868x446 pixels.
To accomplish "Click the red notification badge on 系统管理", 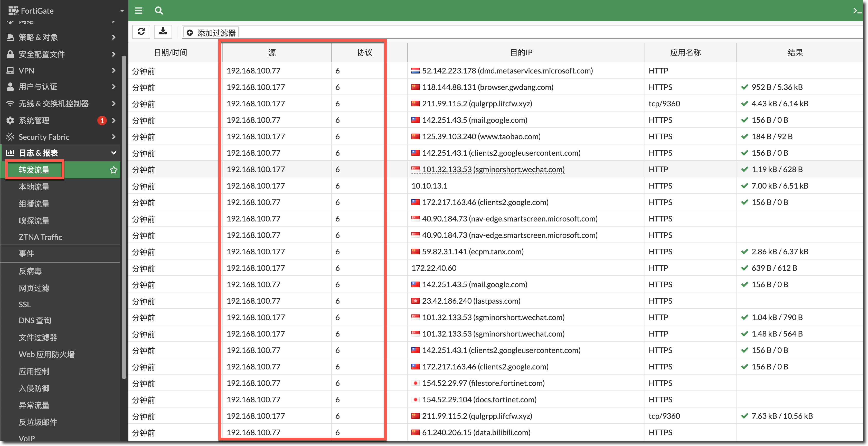I will point(102,120).
